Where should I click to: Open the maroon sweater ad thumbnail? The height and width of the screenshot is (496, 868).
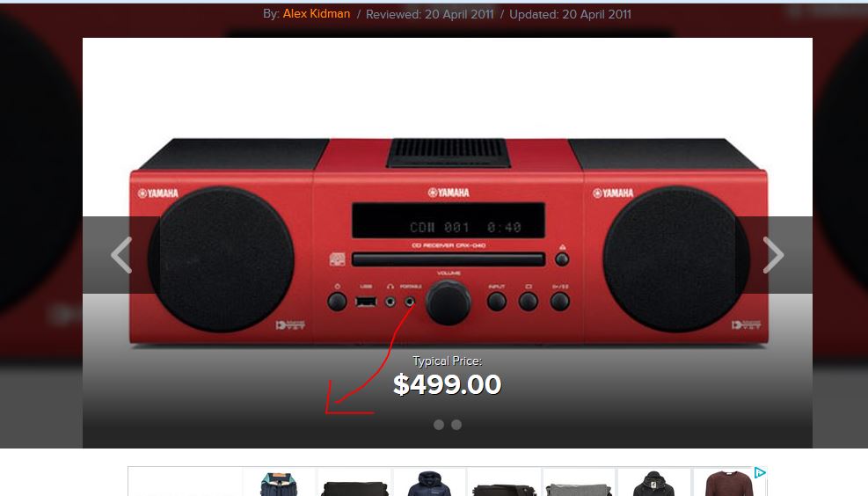(729, 484)
